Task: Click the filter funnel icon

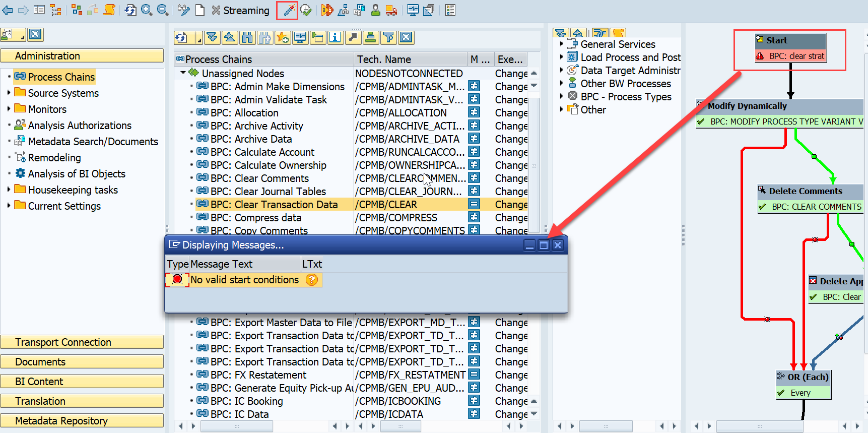Action: coord(388,37)
